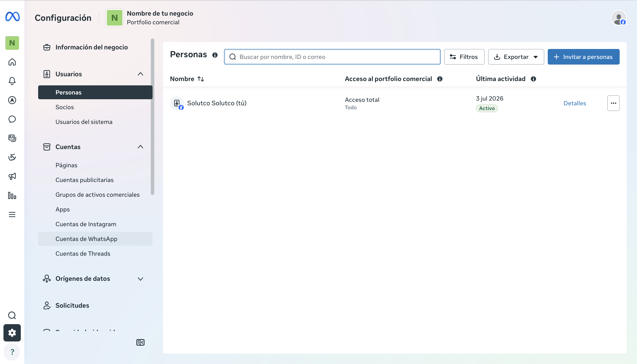Open the Meta logo home

pos(13,16)
